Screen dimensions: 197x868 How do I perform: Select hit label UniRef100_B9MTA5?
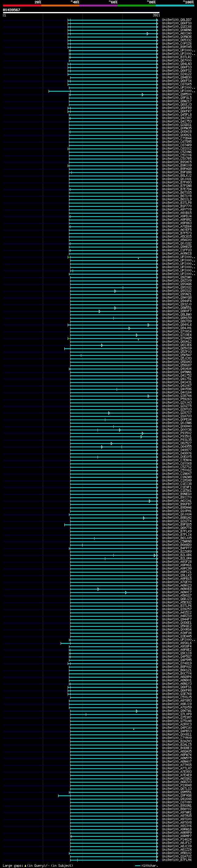tap(177, 47)
